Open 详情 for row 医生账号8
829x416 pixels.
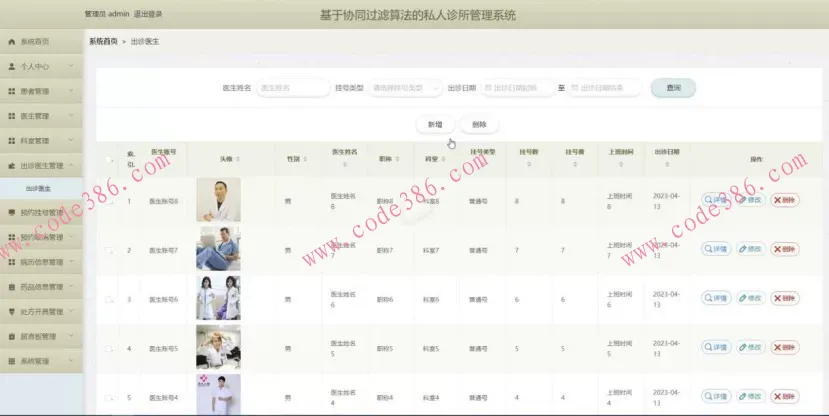(716, 200)
